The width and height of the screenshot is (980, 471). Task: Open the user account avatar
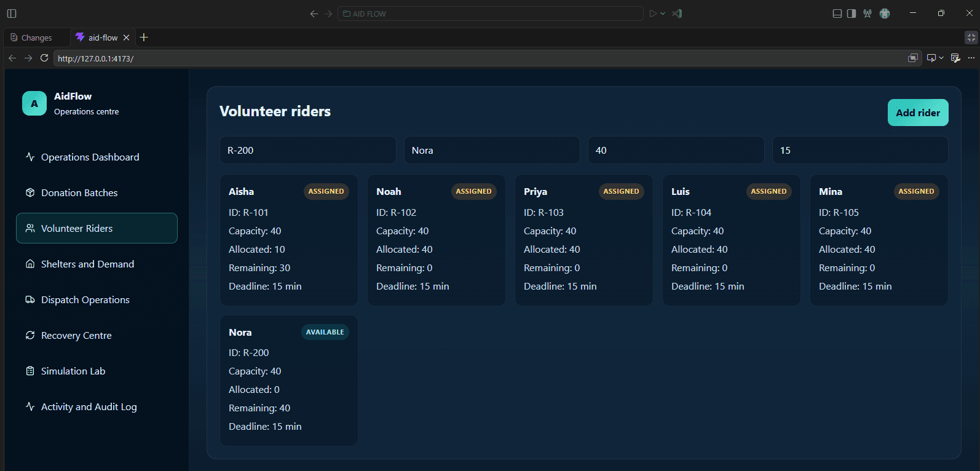coord(885,14)
